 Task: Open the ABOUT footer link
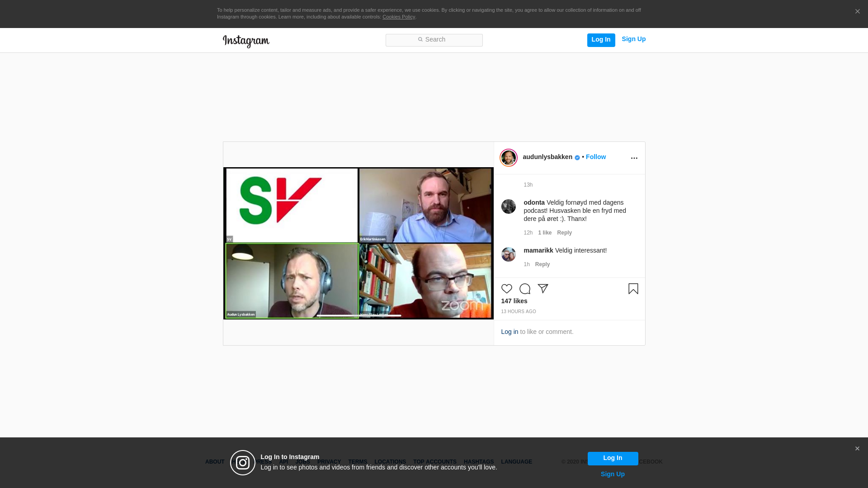pos(215,462)
